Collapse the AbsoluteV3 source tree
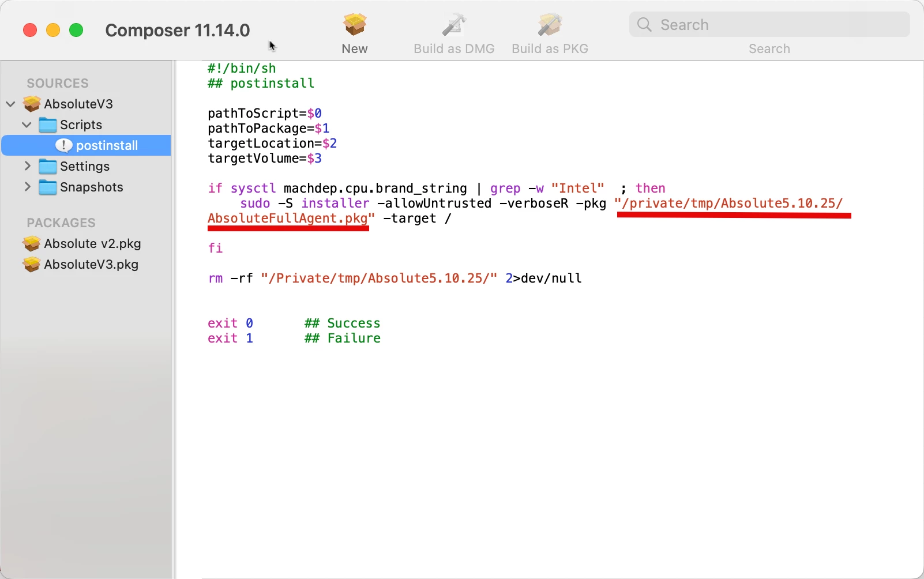This screenshot has height=579, width=924. click(x=10, y=104)
